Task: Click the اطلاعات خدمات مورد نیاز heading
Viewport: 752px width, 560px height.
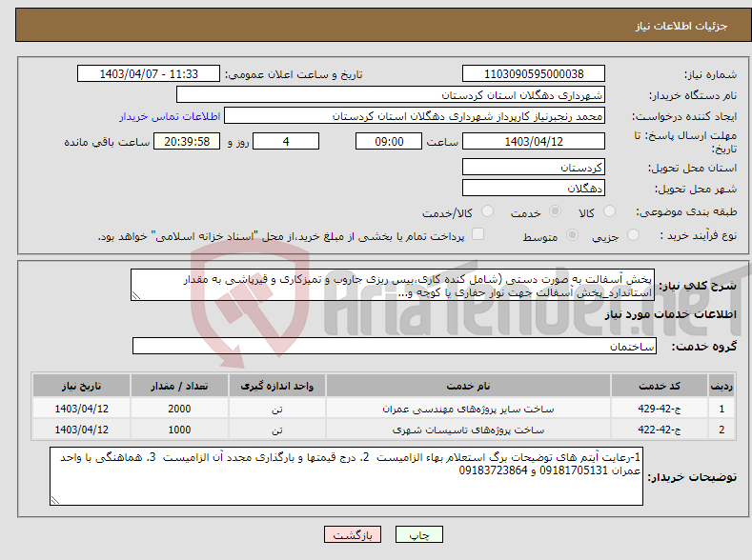Action: click(670, 314)
